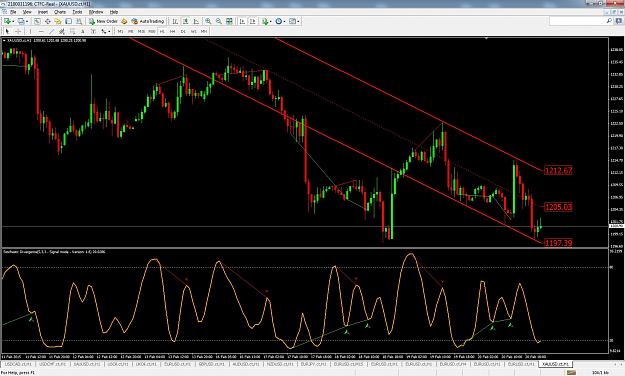Switch to the GBPUSD chart tab
Screen dimensions: 625x376
(211, 364)
